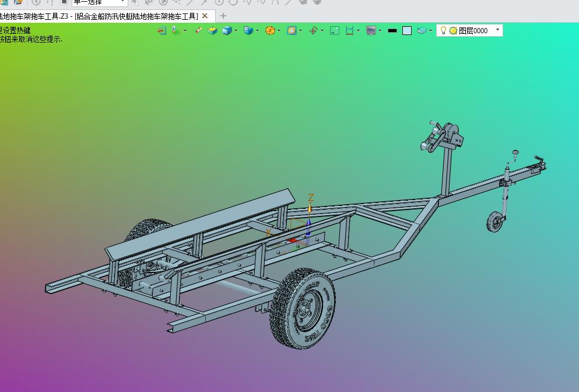Click the red crosshair target icon

point(314,31)
